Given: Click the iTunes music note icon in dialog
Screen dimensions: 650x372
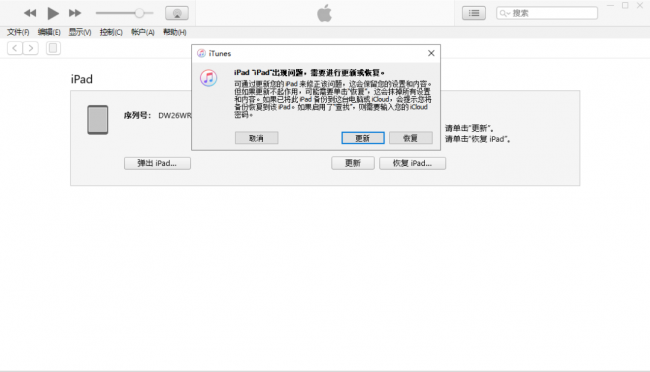Looking at the screenshot, I should [x=209, y=78].
